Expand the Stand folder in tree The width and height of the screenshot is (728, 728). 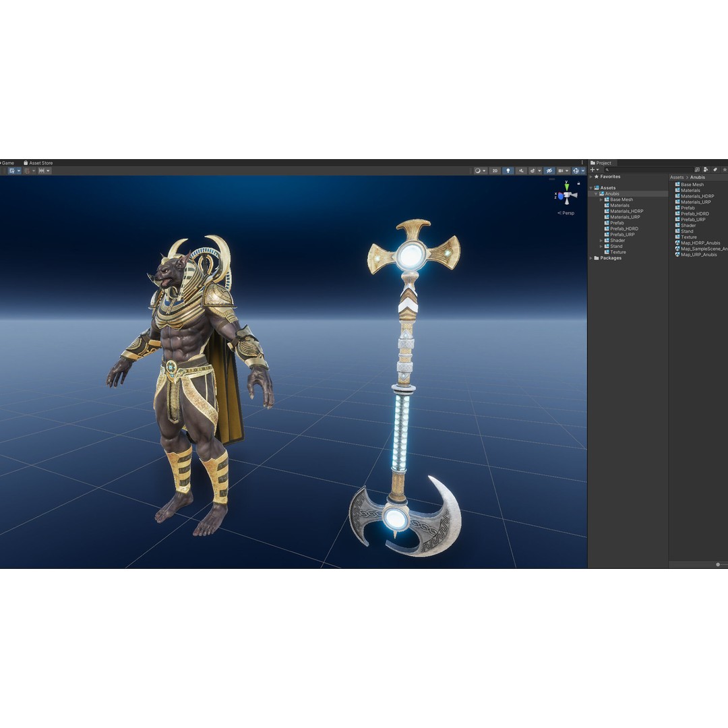tap(601, 247)
